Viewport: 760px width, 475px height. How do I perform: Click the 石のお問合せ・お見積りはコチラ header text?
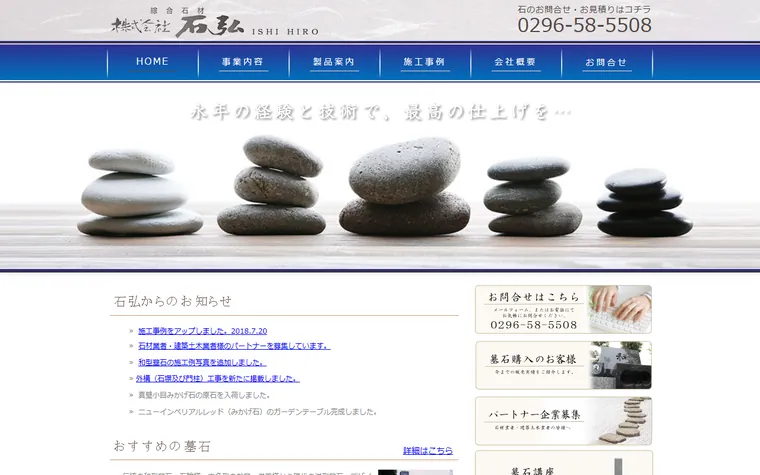pos(584,9)
